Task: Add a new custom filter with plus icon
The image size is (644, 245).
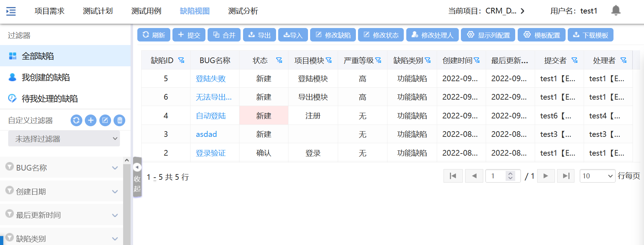Action: click(91, 121)
